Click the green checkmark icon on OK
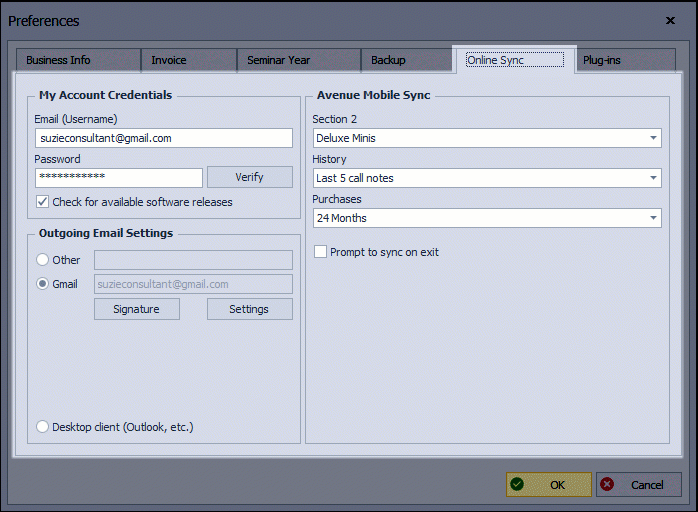 tap(517, 484)
